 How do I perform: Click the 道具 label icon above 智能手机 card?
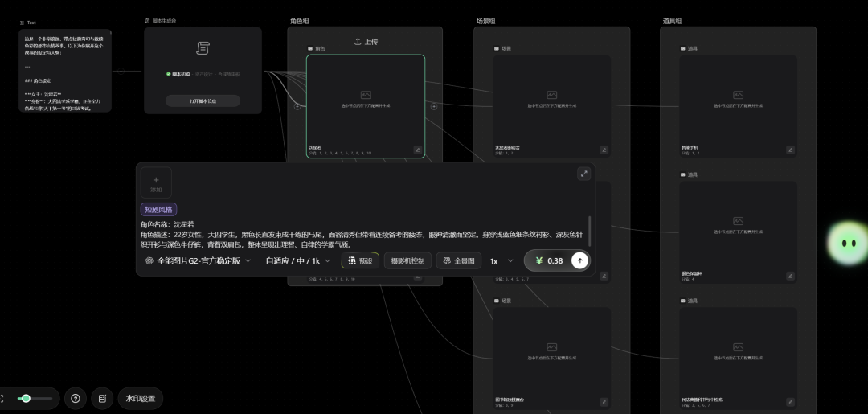pos(683,49)
